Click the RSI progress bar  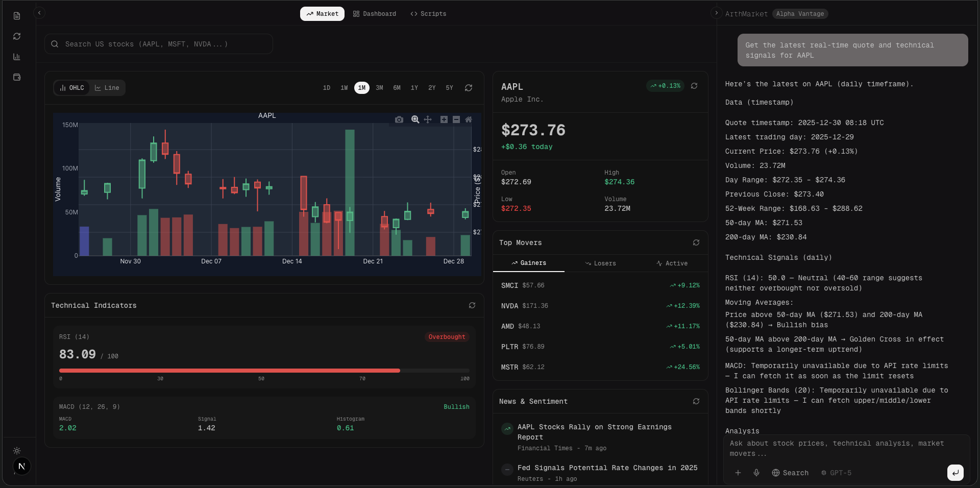point(264,371)
